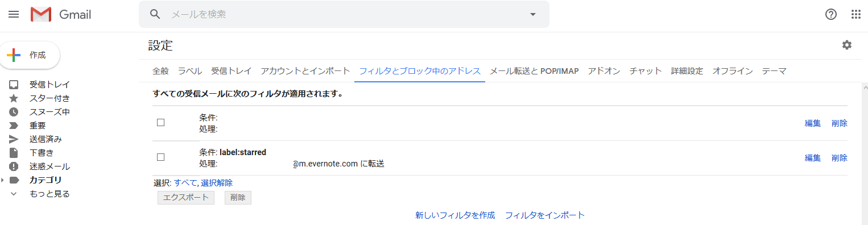Image resolution: width=868 pixels, height=225 pixels.
Task: Open スター付き folder
Action: pos(50,98)
